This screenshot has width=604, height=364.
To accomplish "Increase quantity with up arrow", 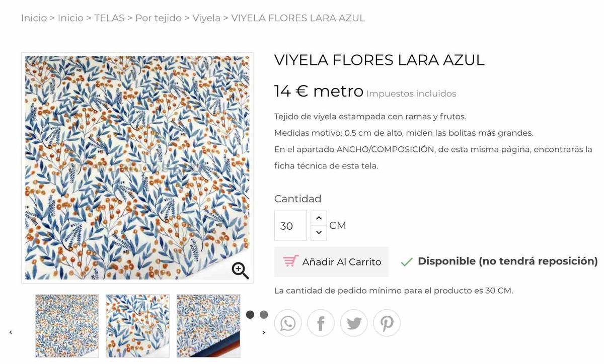I will (319, 218).
